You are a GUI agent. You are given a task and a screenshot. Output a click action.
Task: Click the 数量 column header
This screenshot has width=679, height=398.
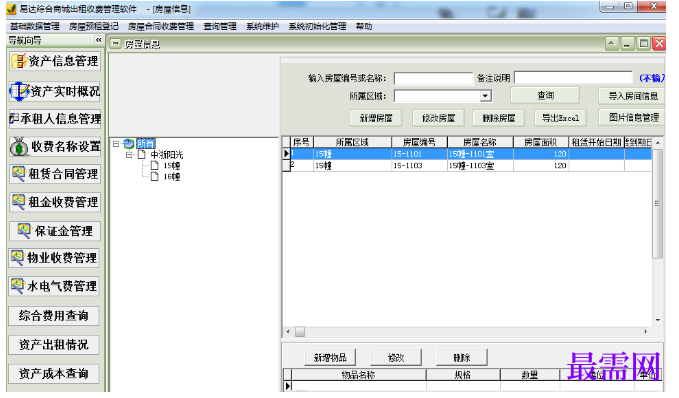tap(530, 375)
